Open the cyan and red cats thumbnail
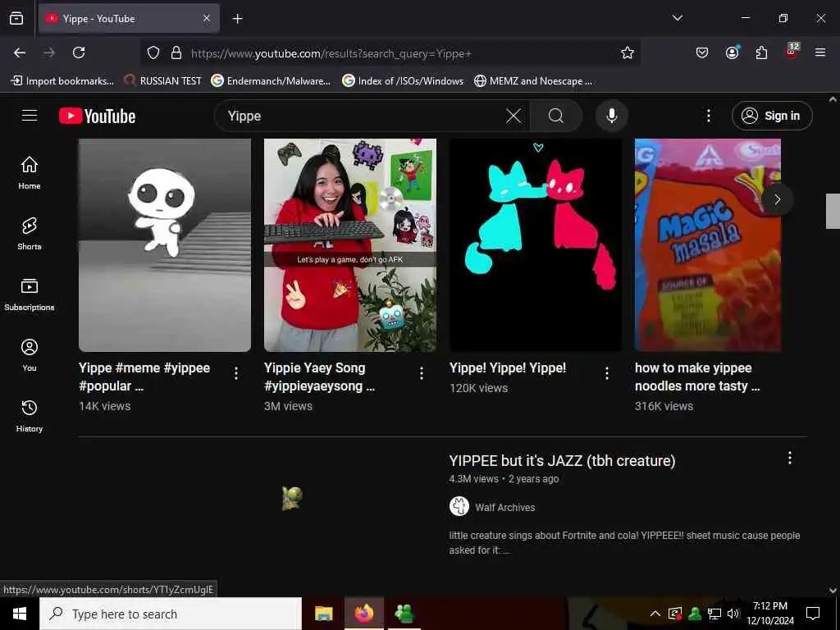840x630 pixels. [536, 244]
